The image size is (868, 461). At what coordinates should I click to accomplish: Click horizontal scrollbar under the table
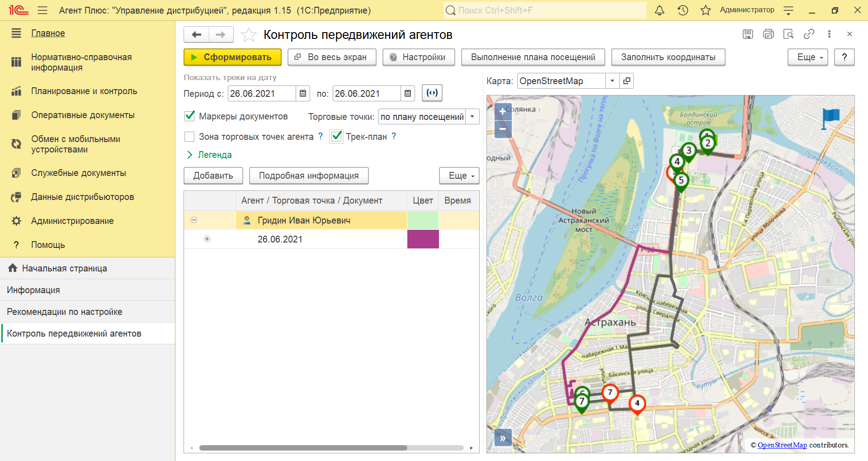(303, 448)
